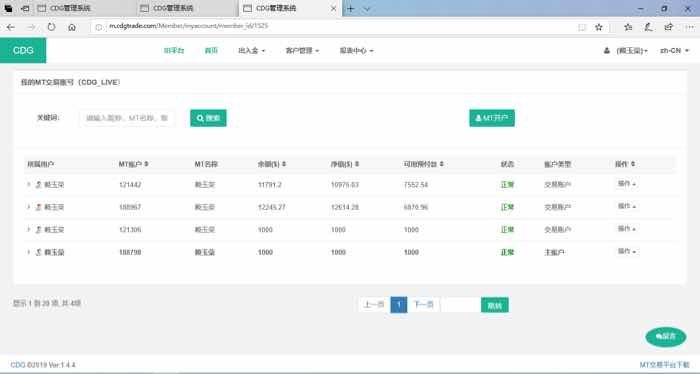
Task: Click the 下一页 pagination button
Action: [x=424, y=305]
